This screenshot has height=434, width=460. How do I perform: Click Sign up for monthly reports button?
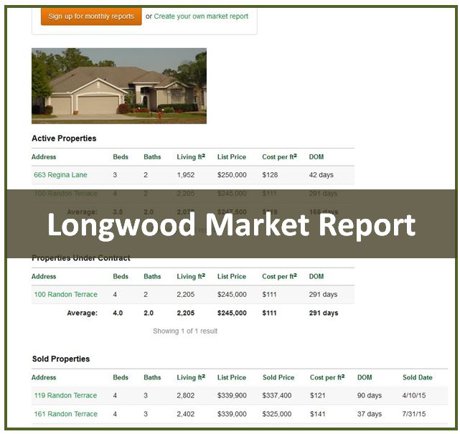point(91,16)
